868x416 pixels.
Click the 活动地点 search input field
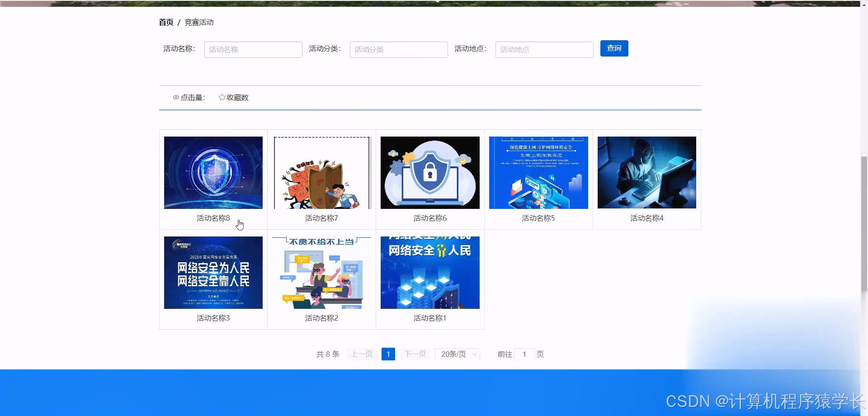point(544,49)
